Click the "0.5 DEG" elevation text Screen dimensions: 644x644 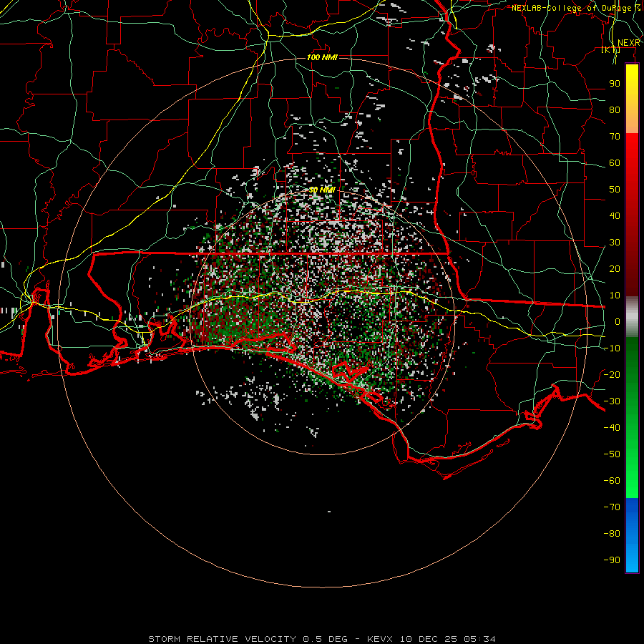click(x=325, y=639)
